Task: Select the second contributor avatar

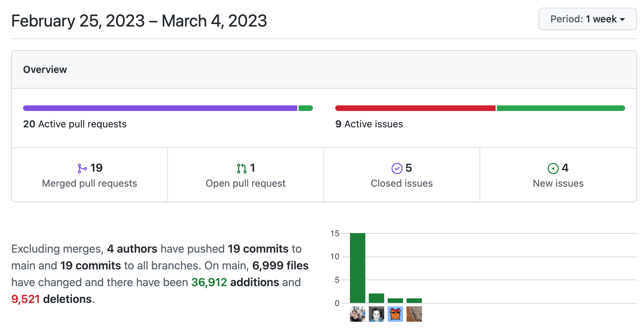Action: (x=376, y=314)
